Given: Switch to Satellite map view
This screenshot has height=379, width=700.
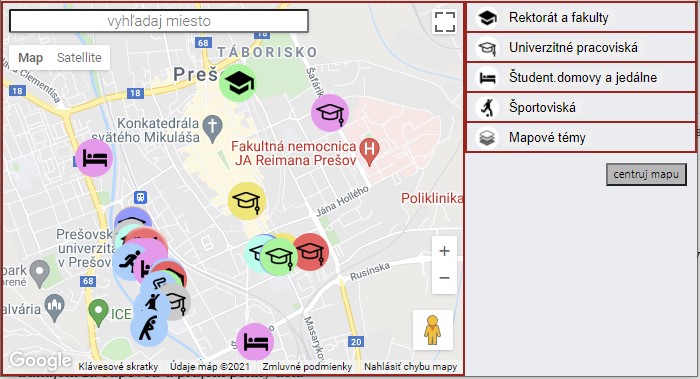Looking at the screenshot, I should [x=79, y=58].
